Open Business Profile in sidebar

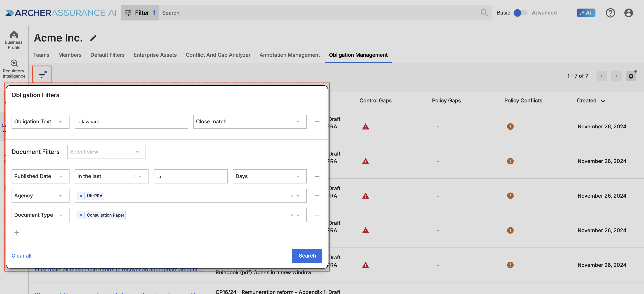coord(14,40)
